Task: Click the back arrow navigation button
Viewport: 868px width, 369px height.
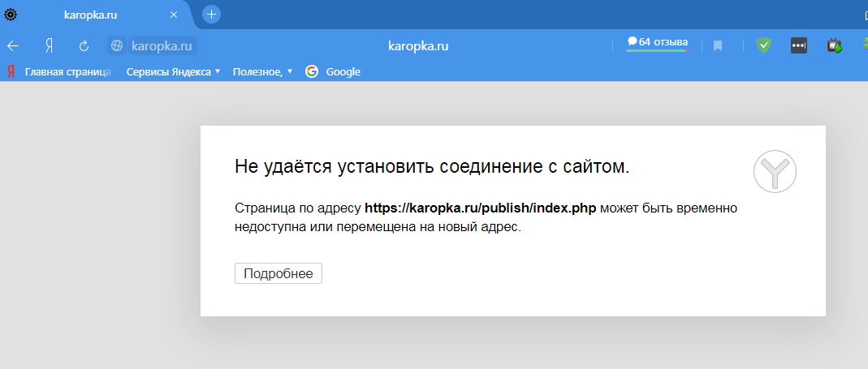Action: [13, 46]
